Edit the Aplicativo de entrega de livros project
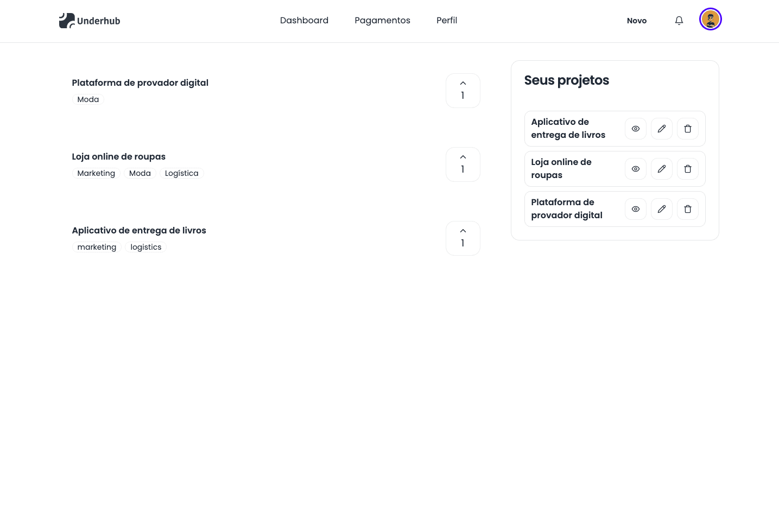This screenshot has height=532, width=779. 661,129
